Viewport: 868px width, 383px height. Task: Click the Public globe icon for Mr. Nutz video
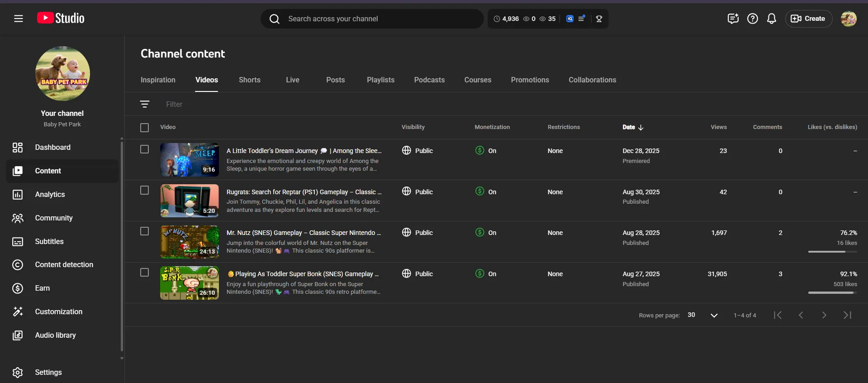(x=407, y=232)
